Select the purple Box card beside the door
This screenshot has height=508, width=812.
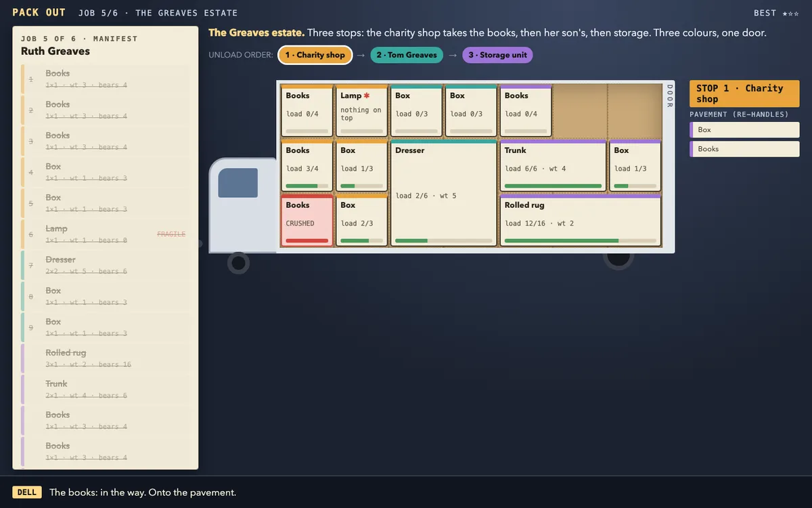coord(635,165)
